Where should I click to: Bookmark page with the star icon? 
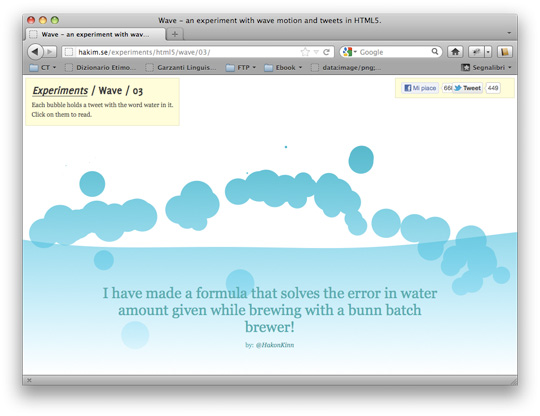pyautogui.click(x=305, y=52)
